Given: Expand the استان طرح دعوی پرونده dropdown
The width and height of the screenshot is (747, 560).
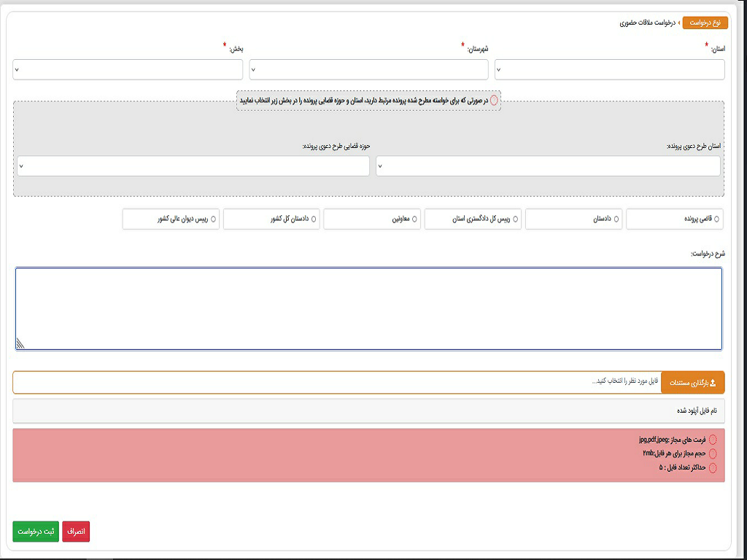Looking at the screenshot, I should tap(548, 166).
